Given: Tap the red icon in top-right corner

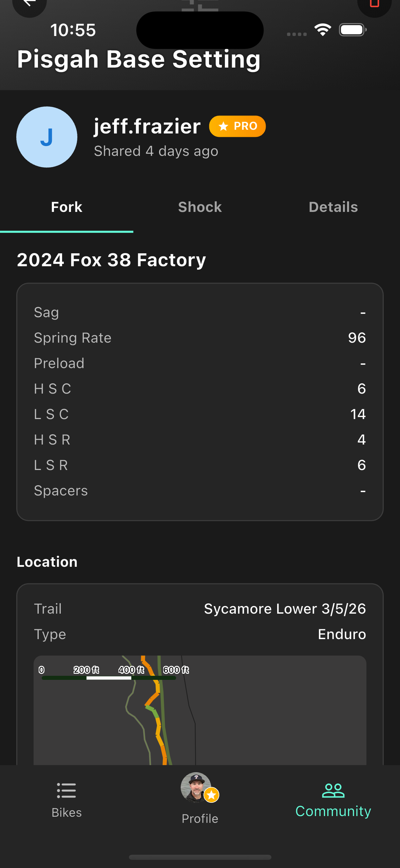Looking at the screenshot, I should pos(374,4).
